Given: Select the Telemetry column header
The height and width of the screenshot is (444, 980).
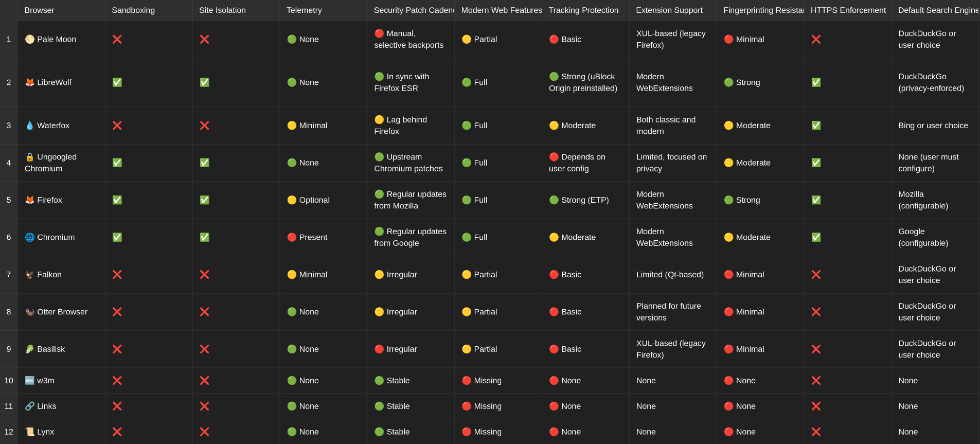Looking at the screenshot, I should tap(324, 10).
